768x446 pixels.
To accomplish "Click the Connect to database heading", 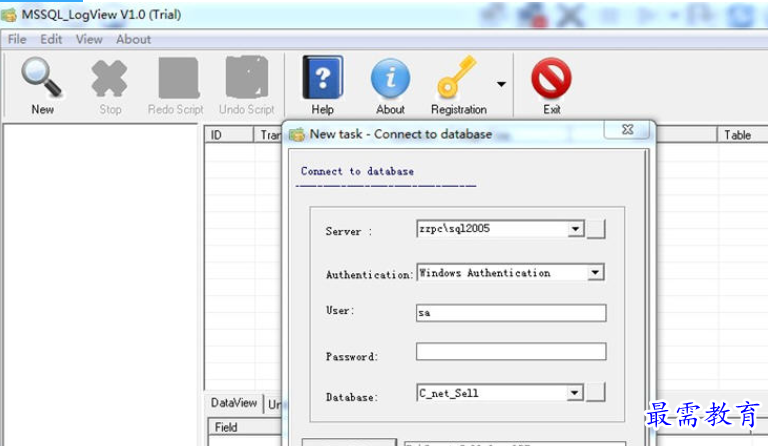I will point(357,171).
